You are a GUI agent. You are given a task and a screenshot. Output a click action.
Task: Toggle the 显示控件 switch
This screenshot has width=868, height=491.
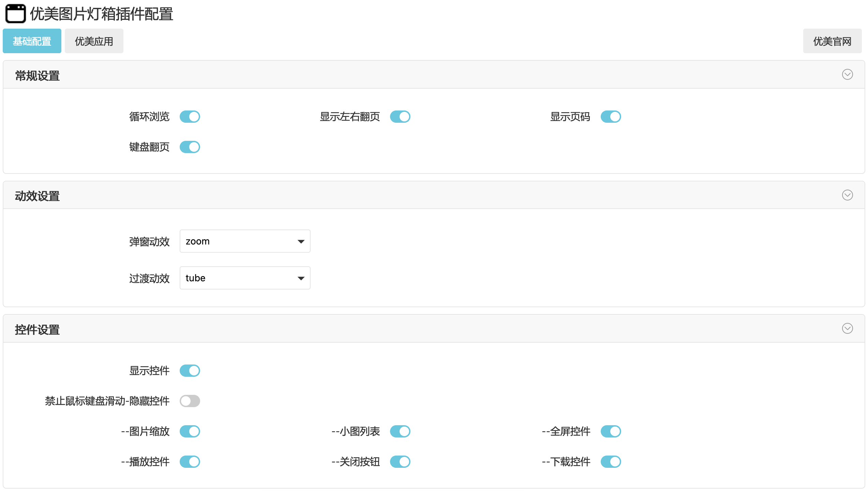point(190,371)
